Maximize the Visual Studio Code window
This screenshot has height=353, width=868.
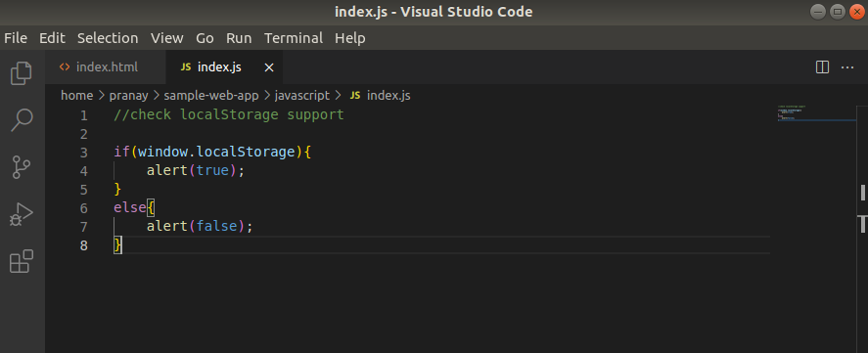pos(838,11)
